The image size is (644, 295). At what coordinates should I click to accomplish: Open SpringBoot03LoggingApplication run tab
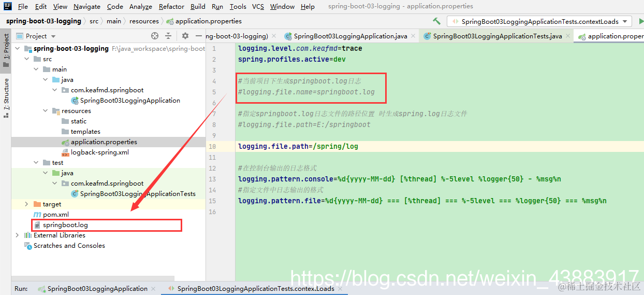coord(97,289)
